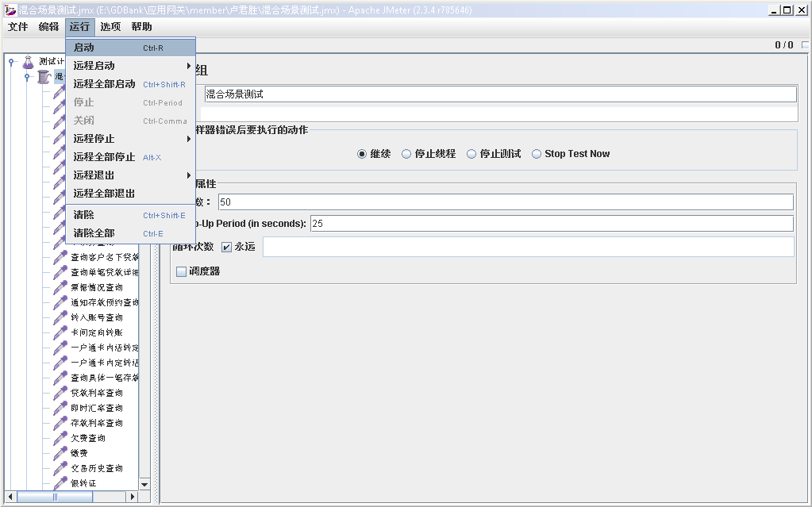This screenshot has width=812, height=507.
Task: Click the sampler icon beside 查询单笔贷款详细
Action: pos(60,272)
